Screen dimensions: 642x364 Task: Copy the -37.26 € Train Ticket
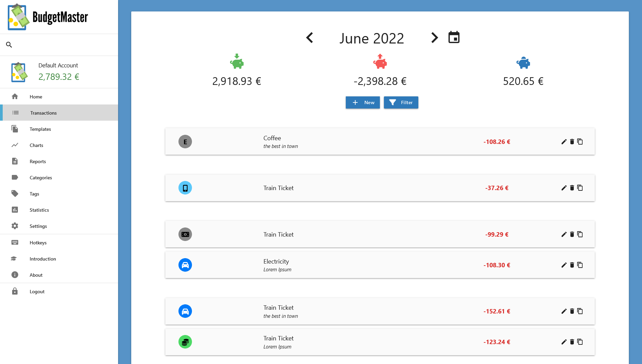pos(580,188)
